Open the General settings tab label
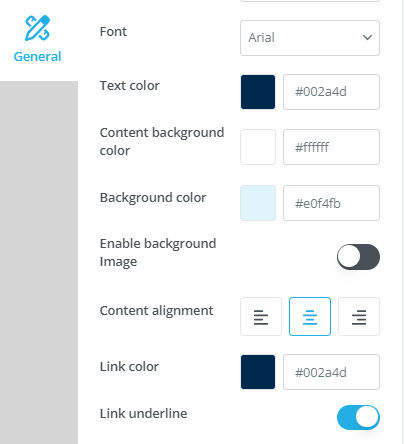 pyautogui.click(x=37, y=56)
